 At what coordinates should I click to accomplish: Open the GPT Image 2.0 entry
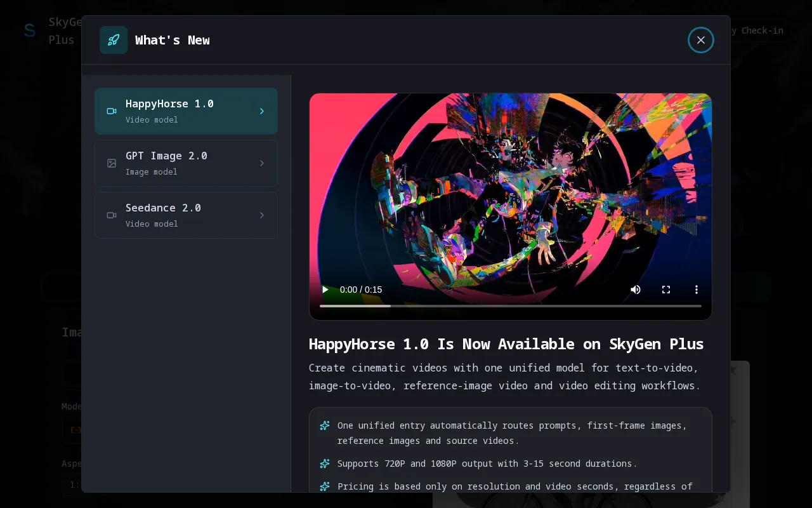[x=186, y=163]
